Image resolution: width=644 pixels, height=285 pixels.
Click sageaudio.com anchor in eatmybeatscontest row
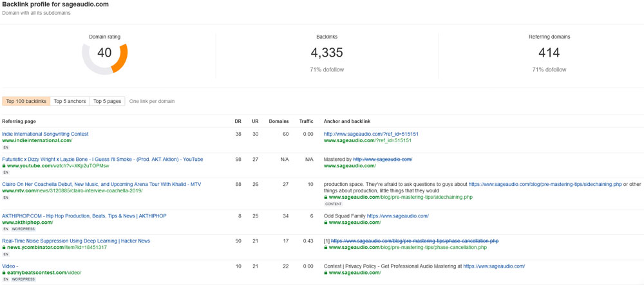494,266
